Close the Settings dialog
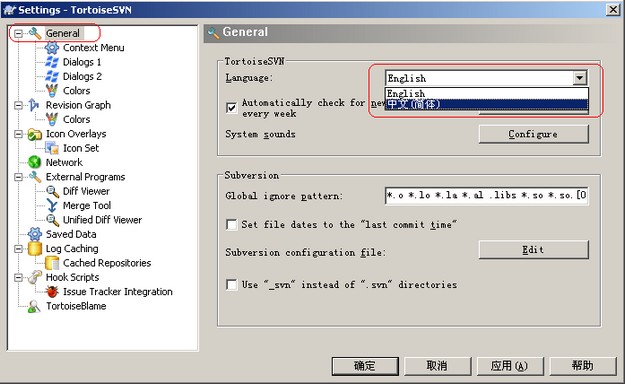The height and width of the screenshot is (384, 625). pos(613,10)
